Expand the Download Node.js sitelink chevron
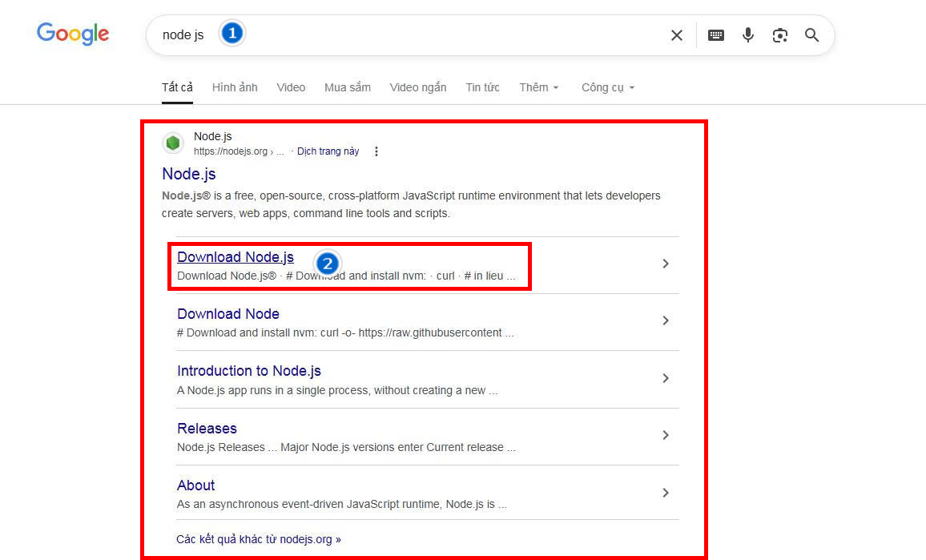Screen dimensions: 926x560 coord(666,264)
